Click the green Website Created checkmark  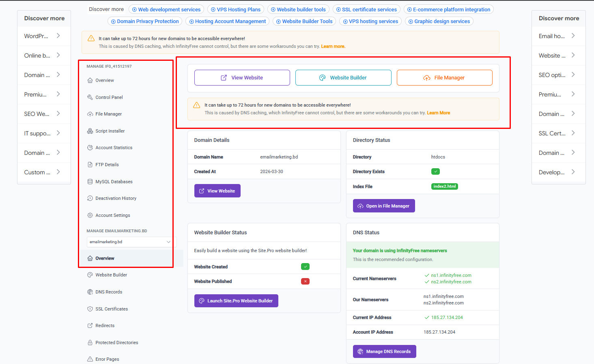pos(305,267)
